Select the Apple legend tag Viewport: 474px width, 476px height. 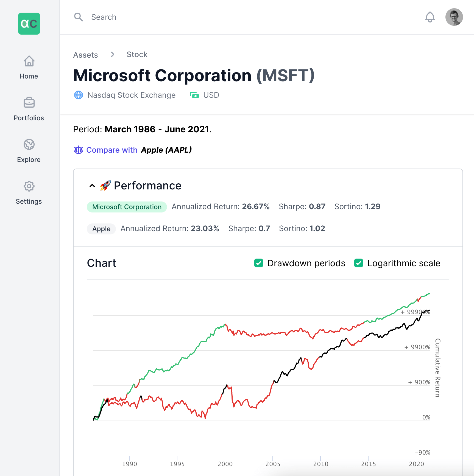coord(101,229)
